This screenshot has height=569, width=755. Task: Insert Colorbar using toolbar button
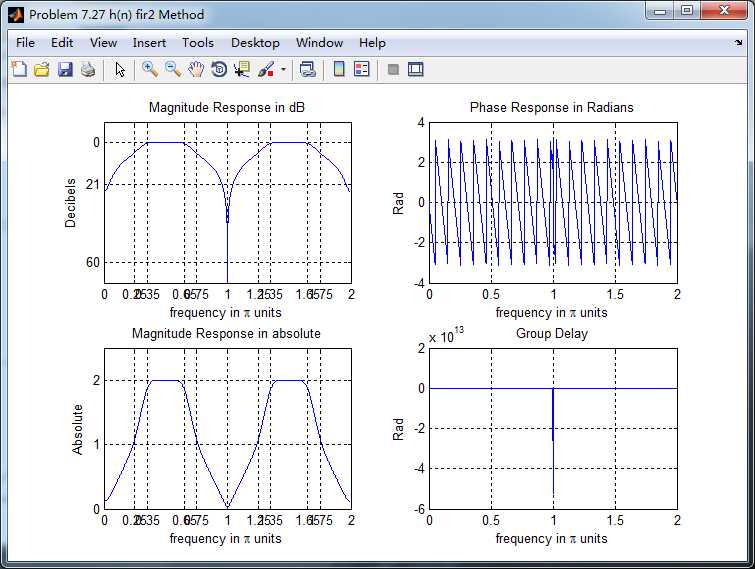click(339, 69)
